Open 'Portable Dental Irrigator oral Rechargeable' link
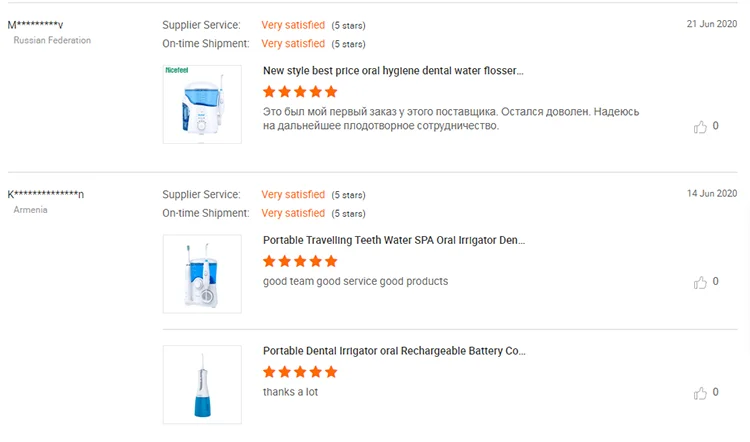Image resolution: width=750 pixels, height=442 pixels. (x=393, y=351)
